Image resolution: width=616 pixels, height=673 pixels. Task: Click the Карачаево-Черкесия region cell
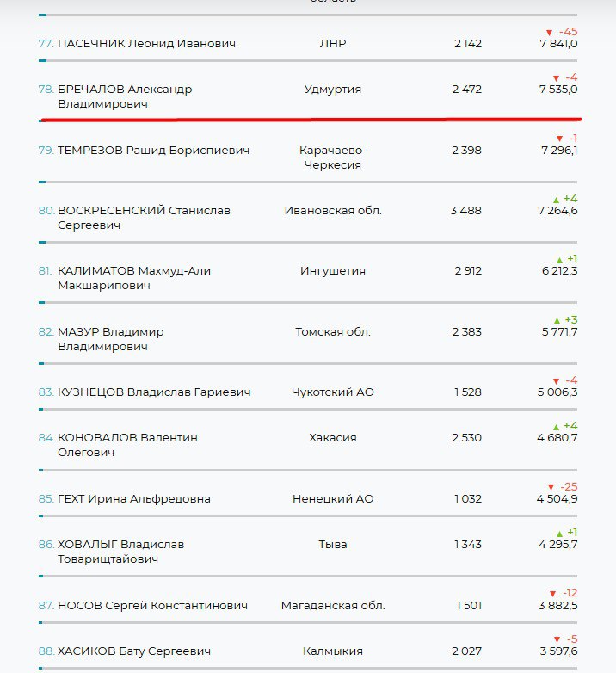click(332, 157)
